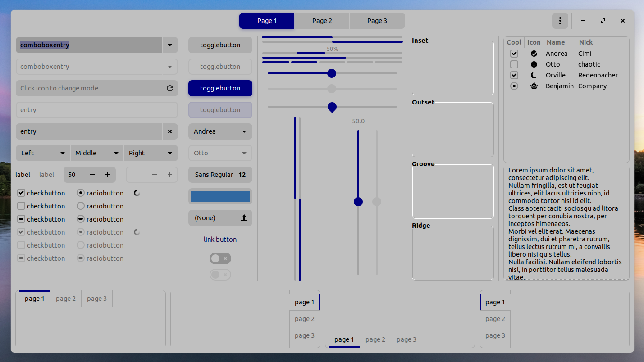The width and height of the screenshot is (644, 362).
Task: Toggle the first checkbutton off
Action: click(x=21, y=193)
